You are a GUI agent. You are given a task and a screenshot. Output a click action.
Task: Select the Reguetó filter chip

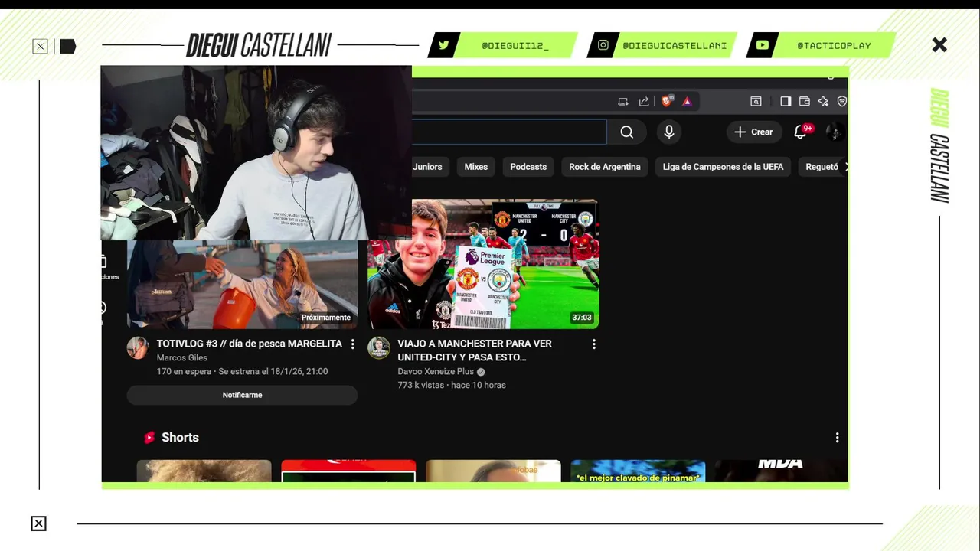[822, 167]
